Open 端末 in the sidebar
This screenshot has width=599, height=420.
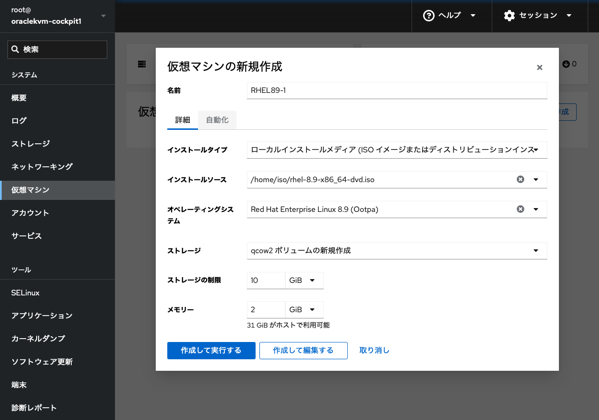point(57,385)
